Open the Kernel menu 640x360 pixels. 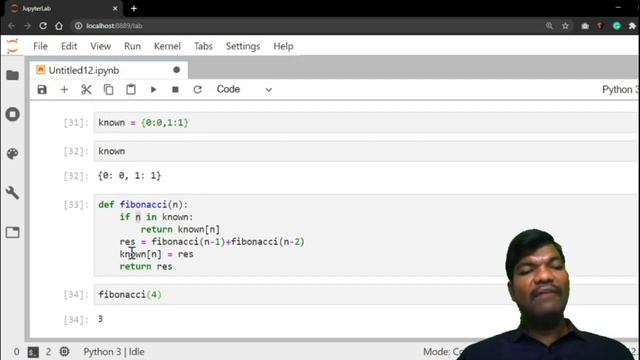tap(167, 46)
